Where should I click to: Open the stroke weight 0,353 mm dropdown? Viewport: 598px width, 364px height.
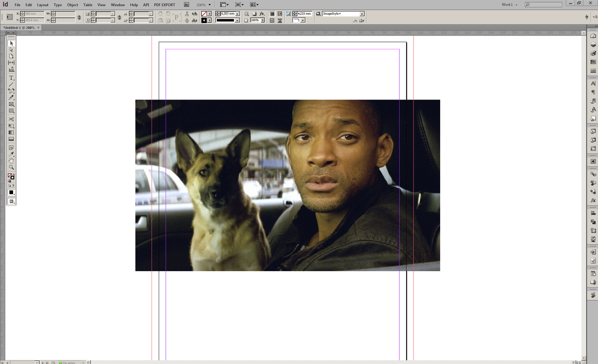click(238, 14)
